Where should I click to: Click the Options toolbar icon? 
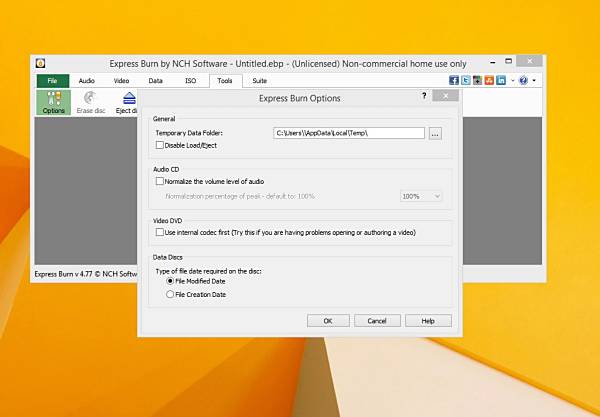pos(54,103)
